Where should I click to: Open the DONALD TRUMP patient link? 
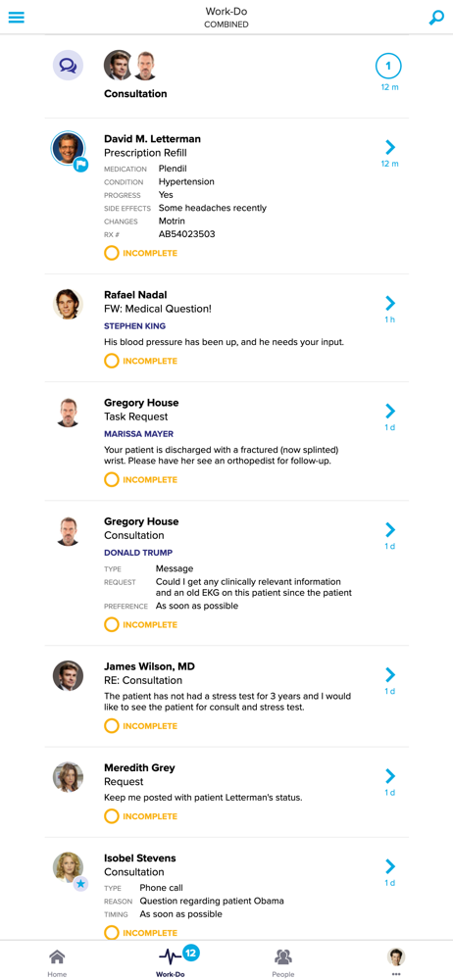138,553
